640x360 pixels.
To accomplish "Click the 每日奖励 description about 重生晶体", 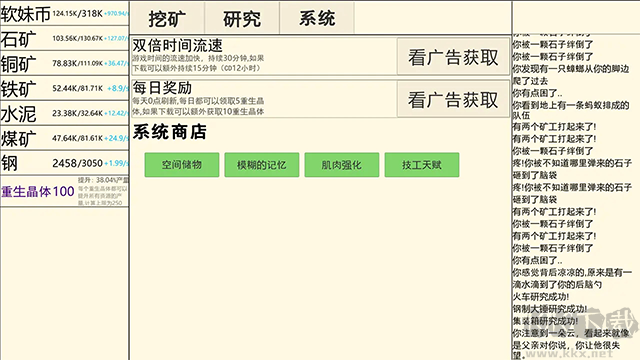I will coord(198,106).
